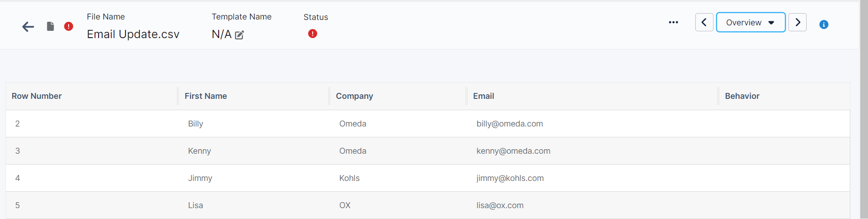Select the lisa@ox.com email cell
Screen dimensions: 868x219
click(500, 205)
